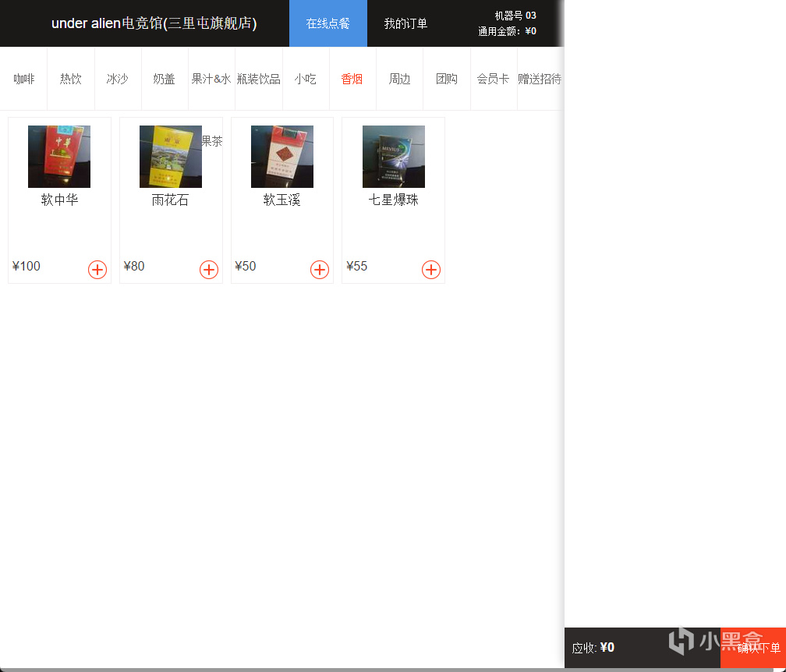Add 软中华 to the order with plus icon
The height and width of the screenshot is (672, 786).
[97, 270]
